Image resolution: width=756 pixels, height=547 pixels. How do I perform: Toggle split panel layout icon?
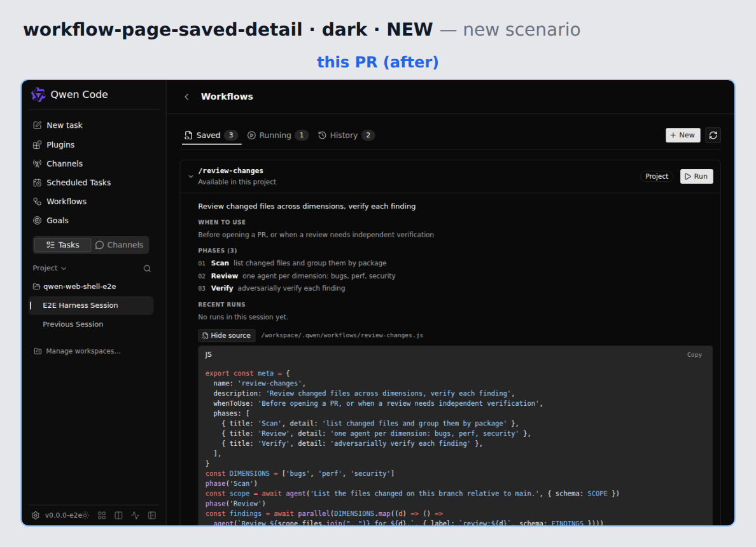pyautogui.click(x=118, y=515)
